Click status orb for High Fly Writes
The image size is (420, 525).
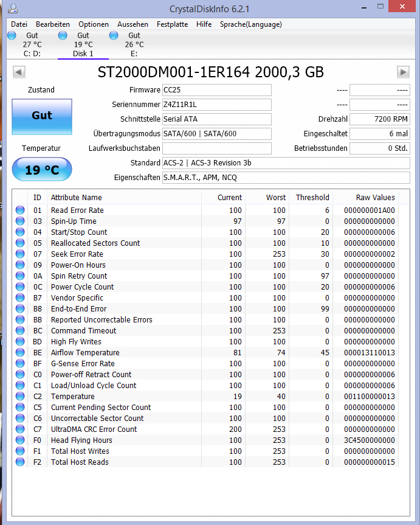pyautogui.click(x=20, y=341)
